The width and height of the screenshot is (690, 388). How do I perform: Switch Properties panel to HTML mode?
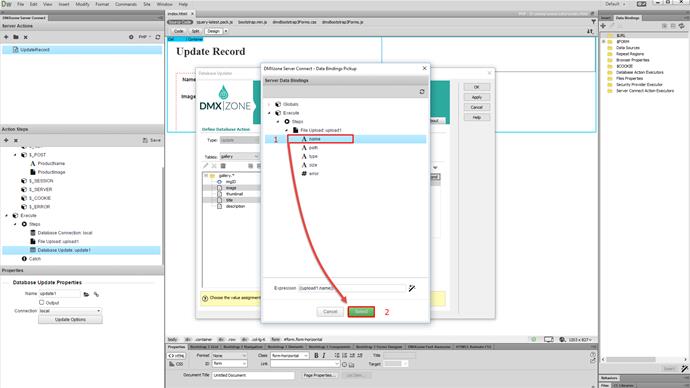(176, 355)
